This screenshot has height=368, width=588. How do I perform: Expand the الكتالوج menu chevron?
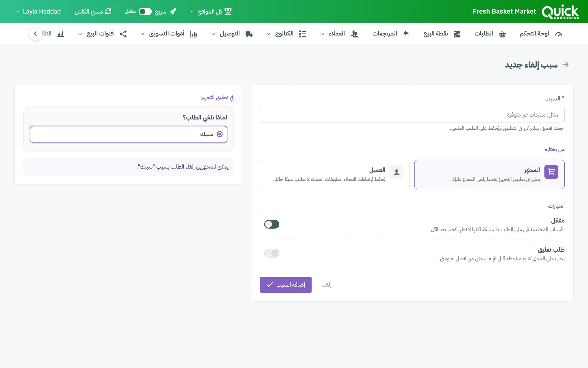[x=268, y=34]
